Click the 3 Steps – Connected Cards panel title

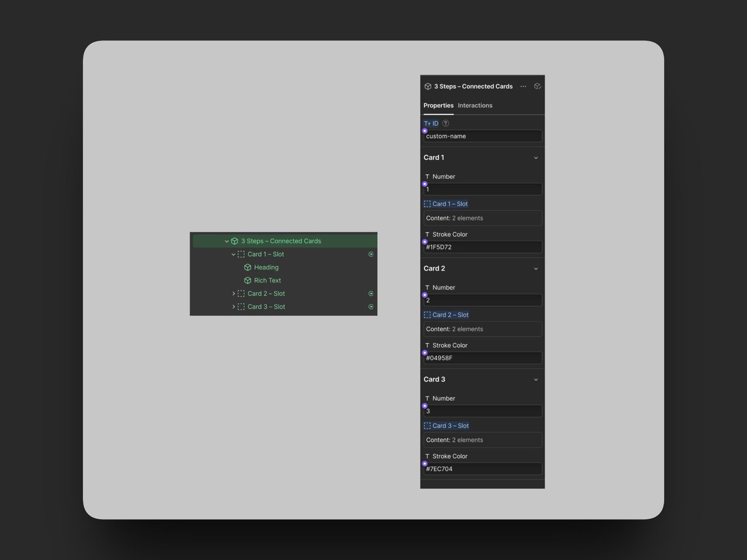point(473,86)
